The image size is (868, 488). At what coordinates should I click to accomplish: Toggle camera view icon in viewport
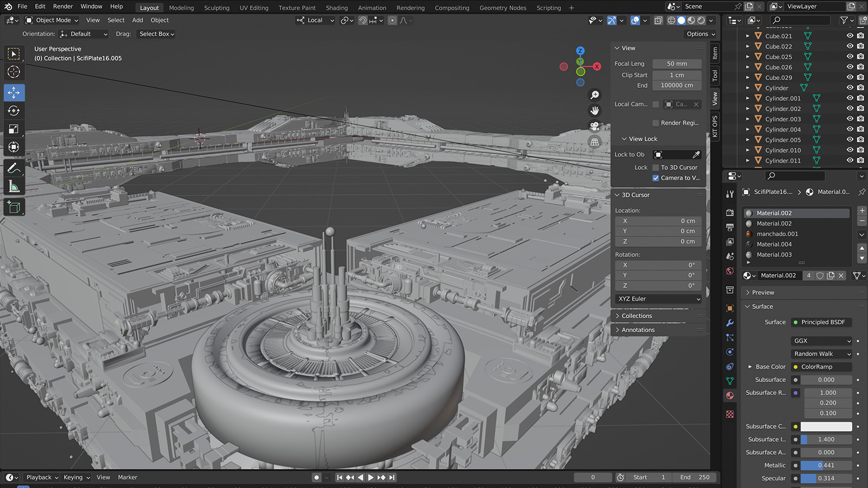tap(595, 126)
